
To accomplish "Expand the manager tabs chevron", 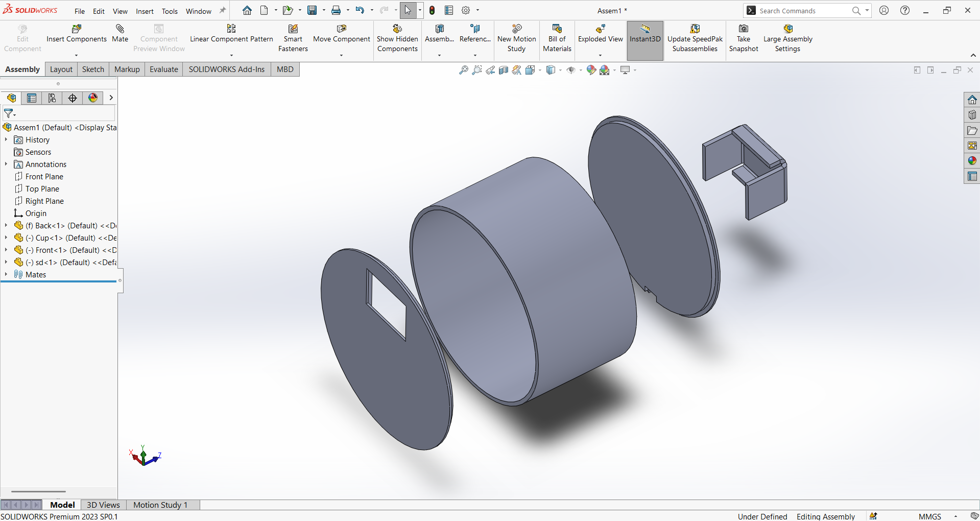I will click(111, 98).
